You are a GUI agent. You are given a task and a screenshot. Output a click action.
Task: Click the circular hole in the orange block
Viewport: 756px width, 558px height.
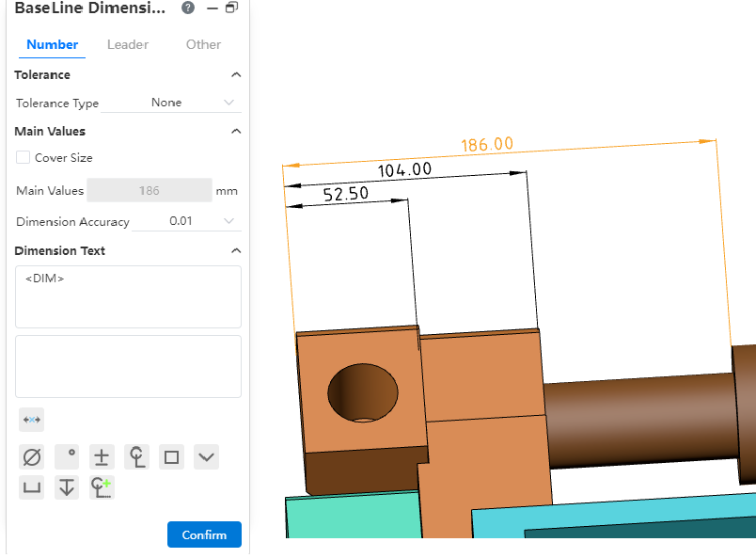point(363,393)
